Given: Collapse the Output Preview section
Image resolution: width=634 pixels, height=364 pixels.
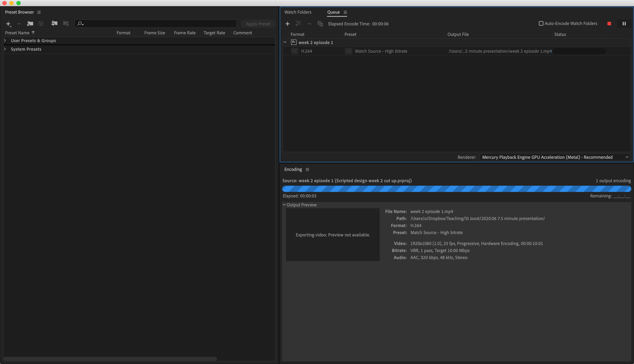Looking at the screenshot, I should [284, 205].
